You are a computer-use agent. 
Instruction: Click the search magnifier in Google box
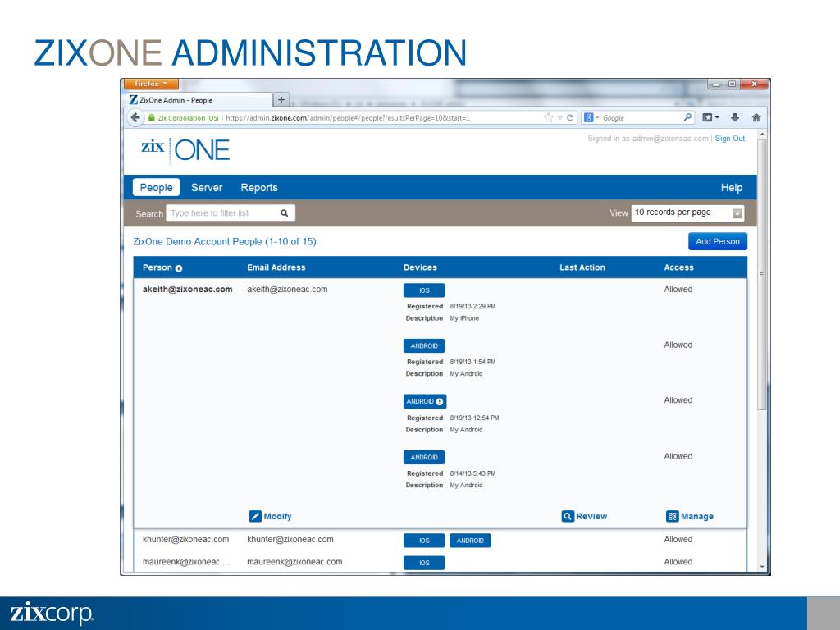[x=687, y=117]
